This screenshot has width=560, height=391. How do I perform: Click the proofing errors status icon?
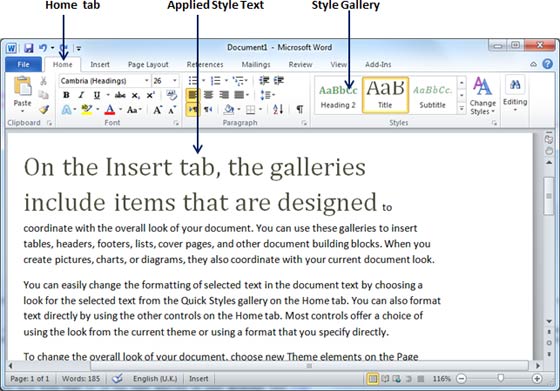118,379
